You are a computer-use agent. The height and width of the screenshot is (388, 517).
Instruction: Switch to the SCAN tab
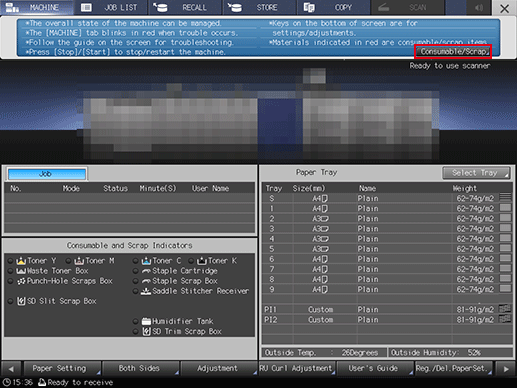407,7
